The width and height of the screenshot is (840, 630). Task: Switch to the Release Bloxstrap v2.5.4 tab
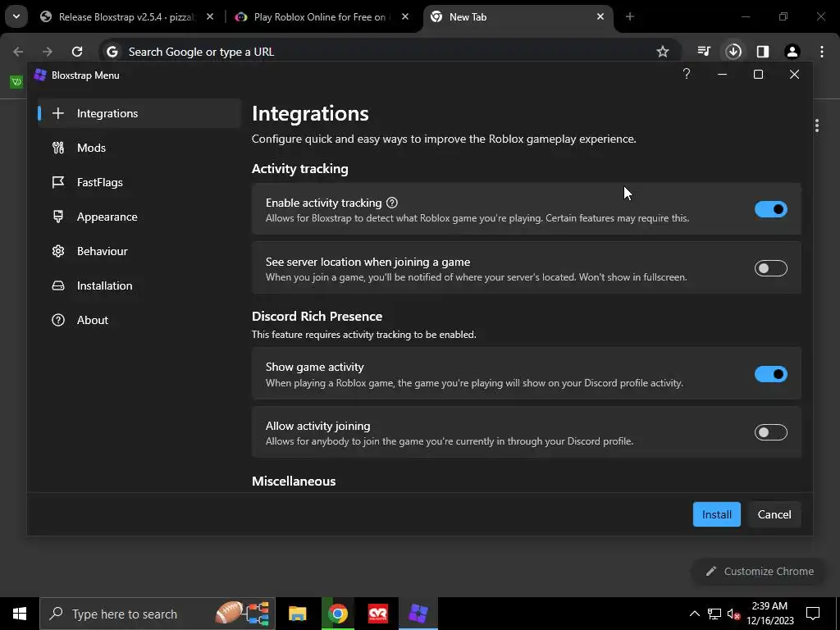(127, 16)
